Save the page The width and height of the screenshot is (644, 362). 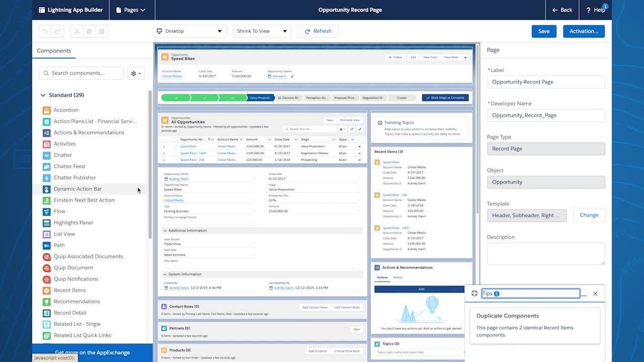544,31
